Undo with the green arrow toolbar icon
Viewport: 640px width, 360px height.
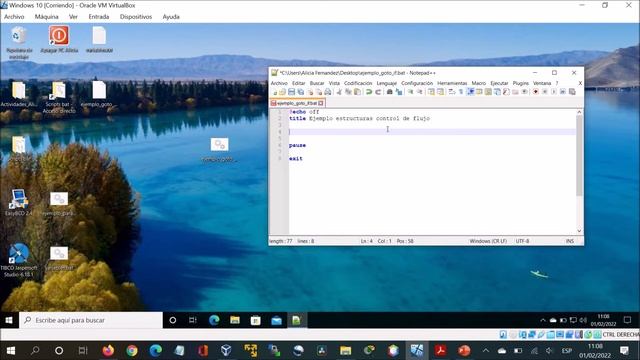coord(369,92)
